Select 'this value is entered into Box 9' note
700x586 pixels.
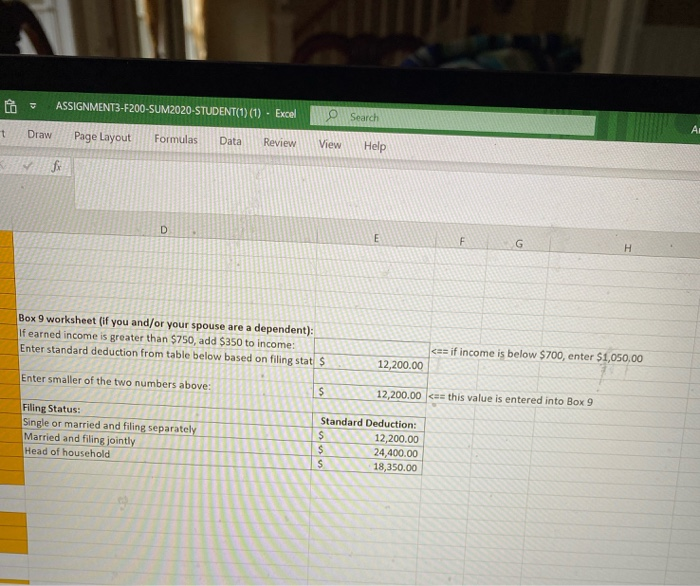511,399
